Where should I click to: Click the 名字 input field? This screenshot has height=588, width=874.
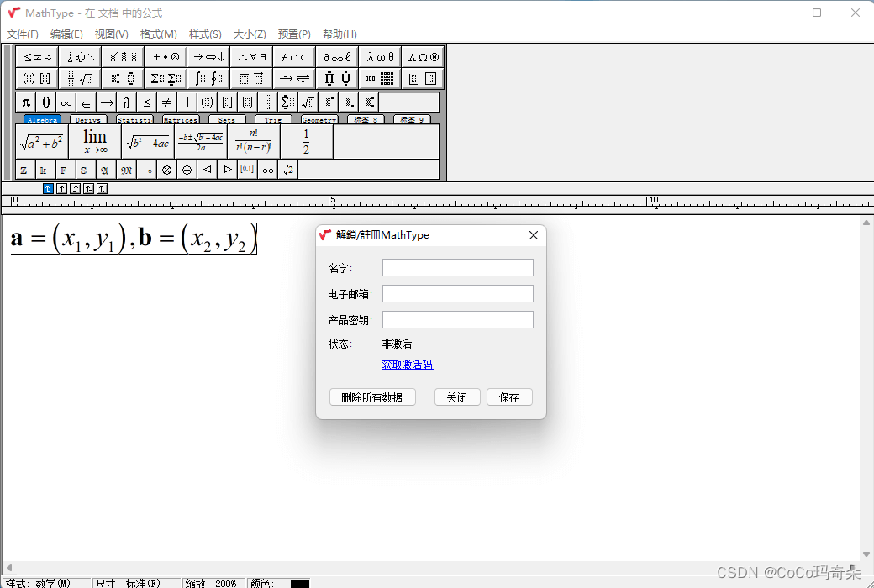(458, 267)
